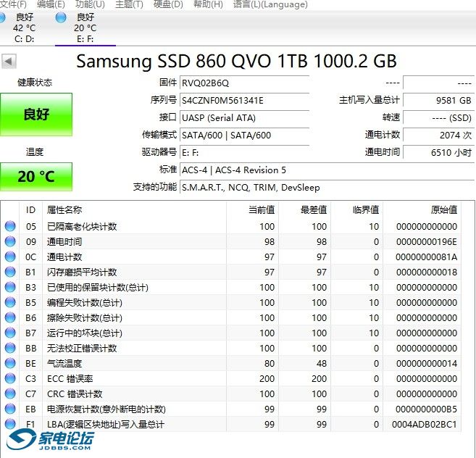Open the 编辑(E) menu
Image resolution: width=476 pixels, height=458 pixels.
(x=51, y=4)
